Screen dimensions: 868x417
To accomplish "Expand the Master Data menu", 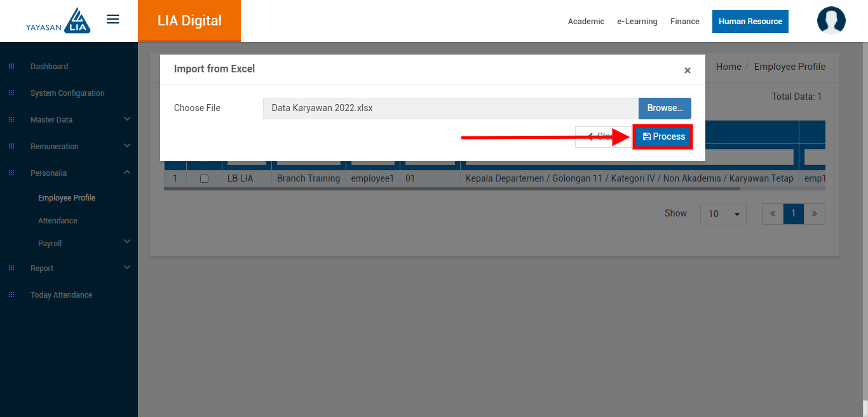I will (x=127, y=119).
